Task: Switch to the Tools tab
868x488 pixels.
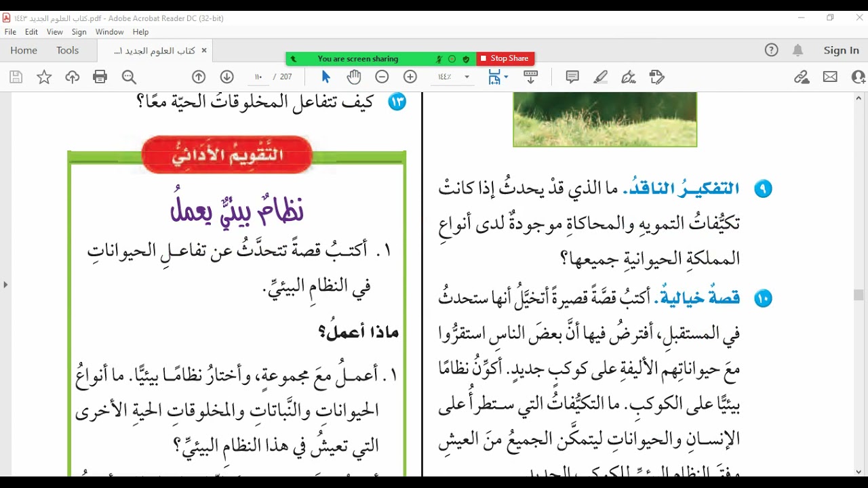Action: [x=68, y=50]
